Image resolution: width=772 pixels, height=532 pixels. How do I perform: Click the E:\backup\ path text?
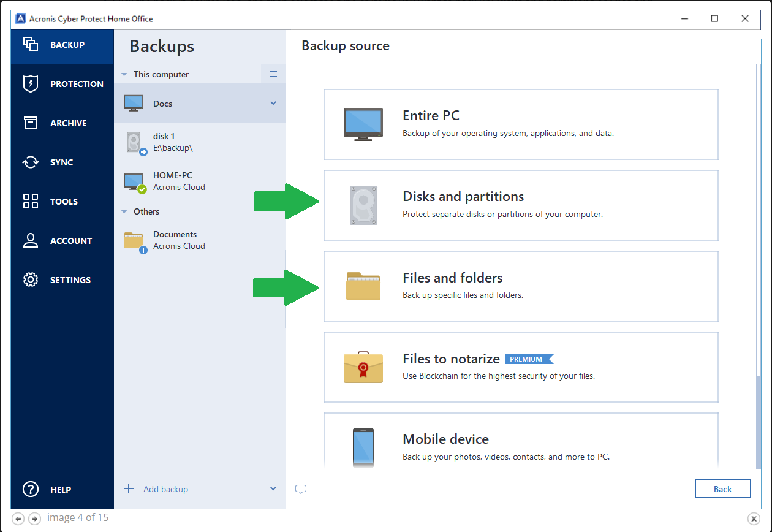173,148
